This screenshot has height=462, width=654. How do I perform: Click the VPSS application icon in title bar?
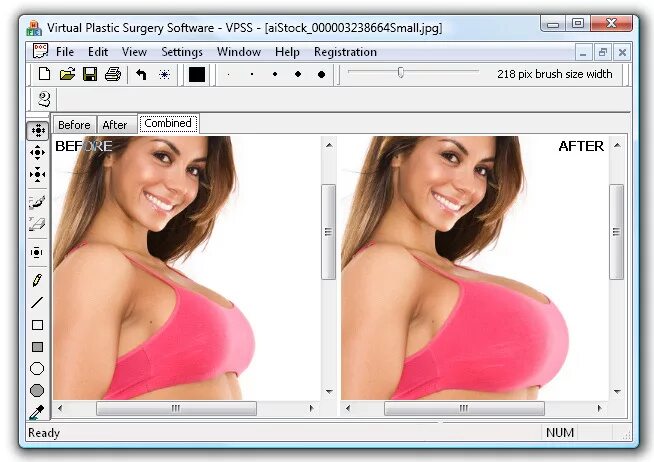pos(34,28)
